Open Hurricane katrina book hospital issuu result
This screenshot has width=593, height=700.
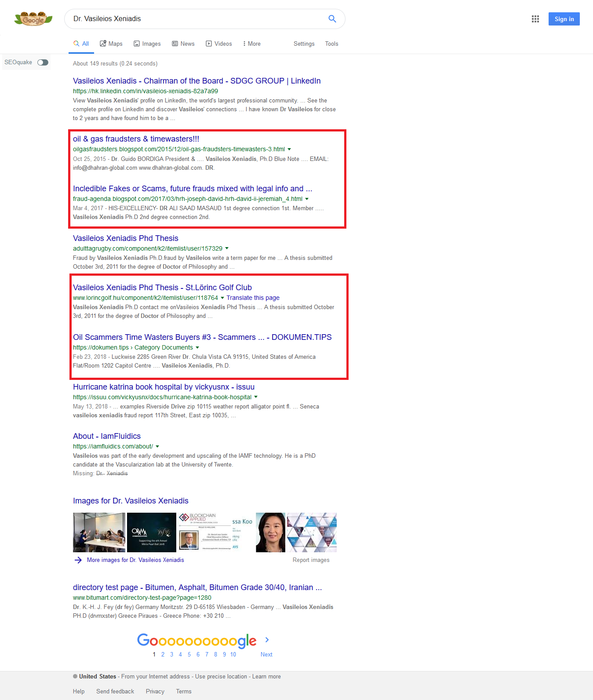(x=164, y=387)
